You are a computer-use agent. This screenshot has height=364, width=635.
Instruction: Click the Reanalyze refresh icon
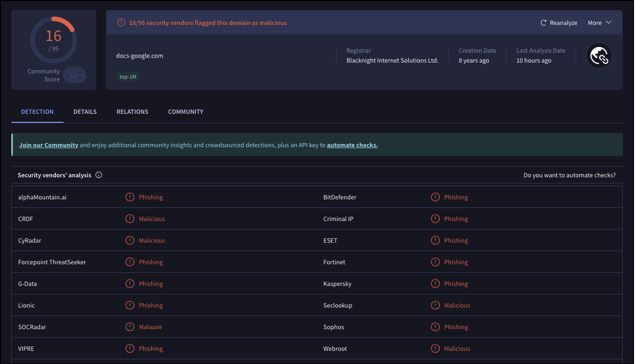(x=543, y=23)
